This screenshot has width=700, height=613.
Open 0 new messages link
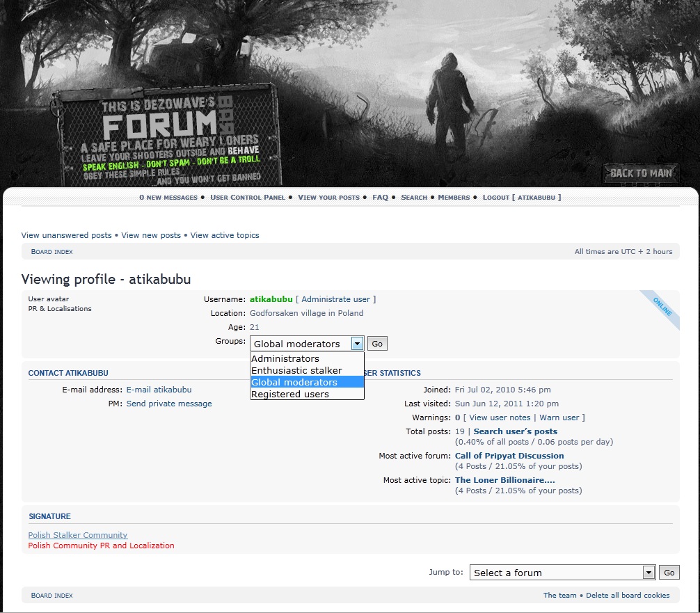(x=168, y=198)
